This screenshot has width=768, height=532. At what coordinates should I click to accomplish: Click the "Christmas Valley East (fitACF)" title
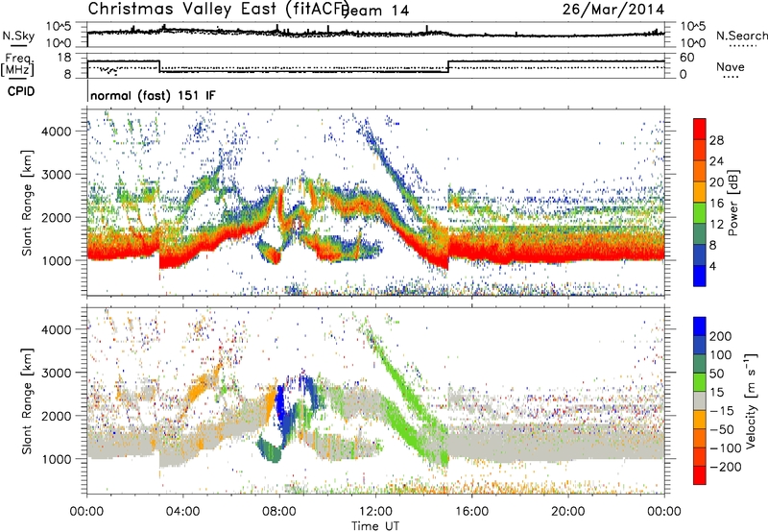tap(219, 9)
